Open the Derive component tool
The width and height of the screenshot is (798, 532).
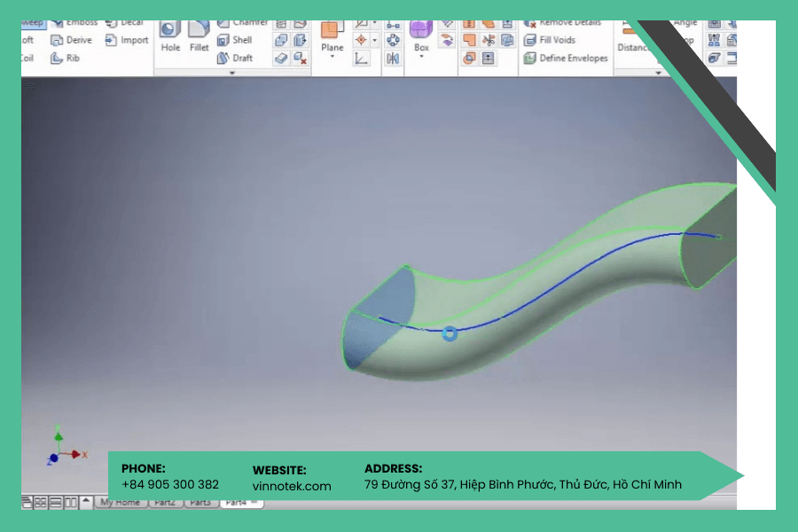tap(71, 40)
